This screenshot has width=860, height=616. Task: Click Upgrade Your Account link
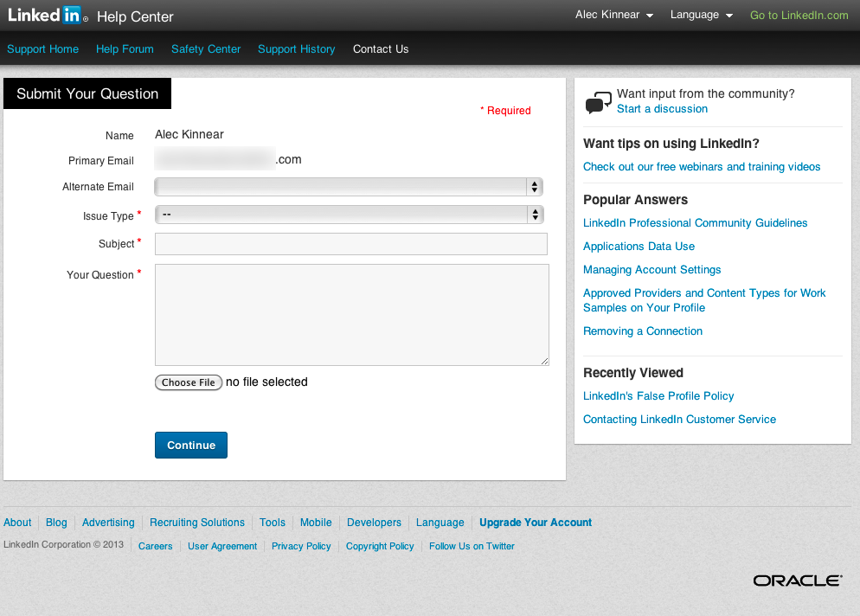point(536,523)
